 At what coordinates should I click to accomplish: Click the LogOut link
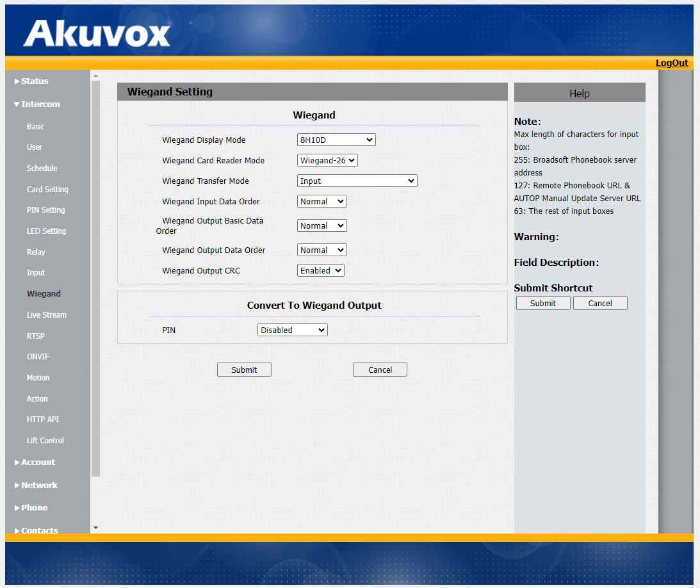point(671,62)
